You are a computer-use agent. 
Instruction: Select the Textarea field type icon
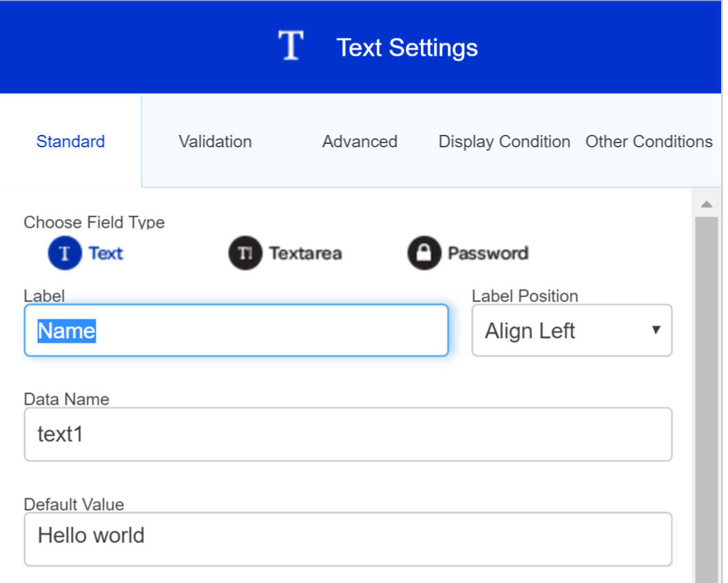click(245, 253)
